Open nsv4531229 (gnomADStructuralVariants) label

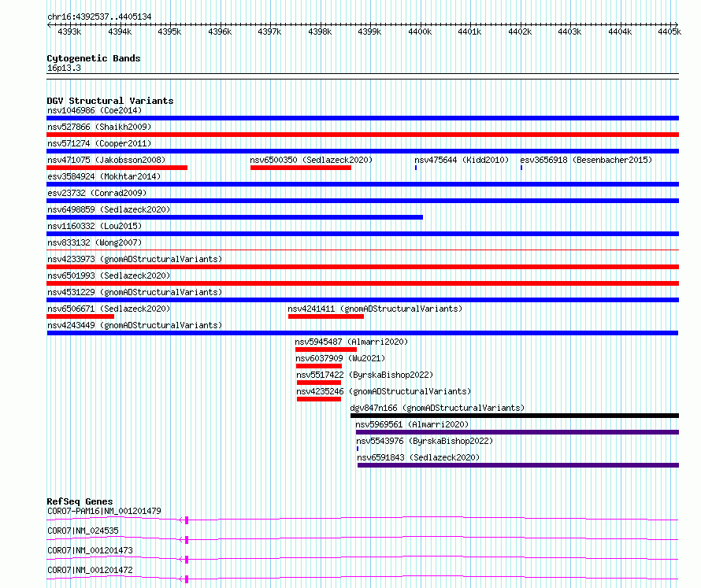click(x=135, y=292)
